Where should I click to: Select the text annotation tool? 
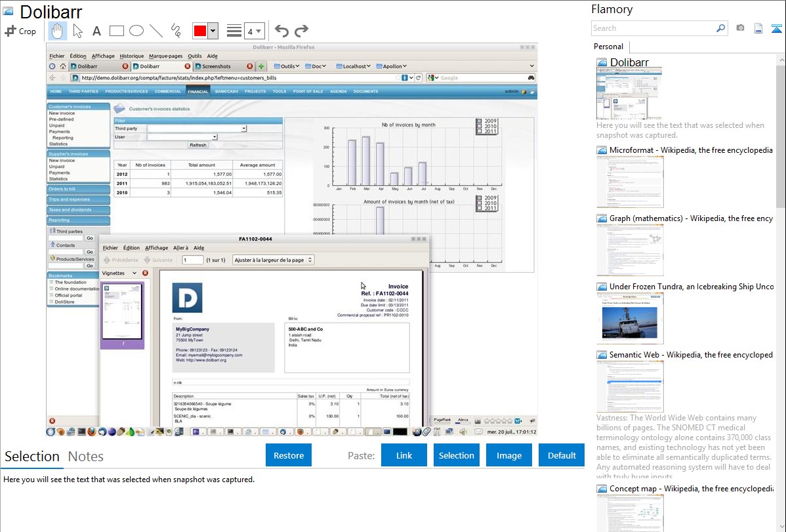96,31
